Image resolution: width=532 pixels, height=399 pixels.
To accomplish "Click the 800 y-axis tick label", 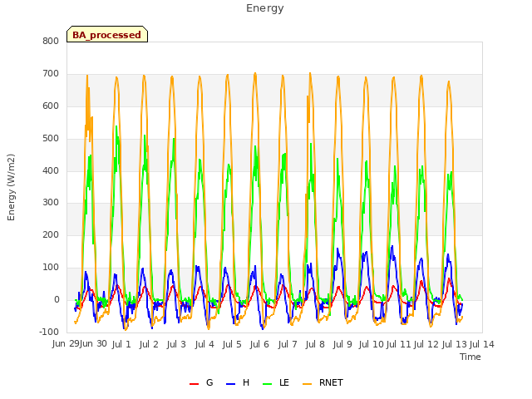I will coord(51,41).
